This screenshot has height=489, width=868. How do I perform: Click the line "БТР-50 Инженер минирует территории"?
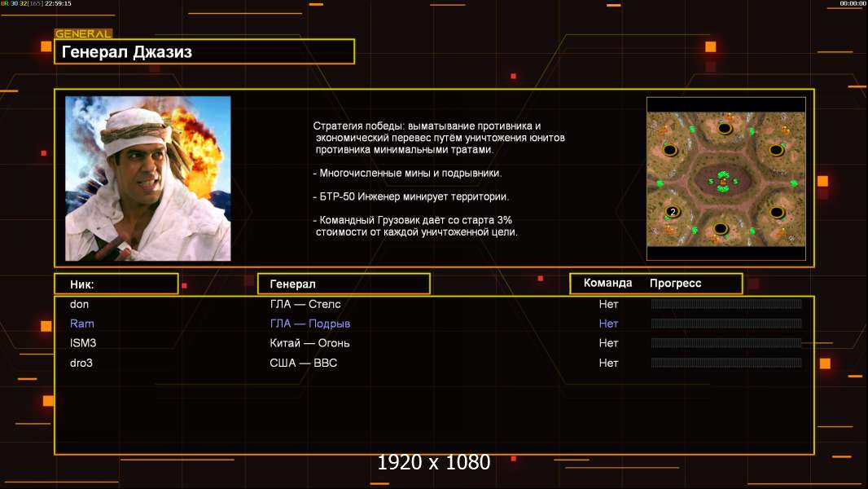point(410,196)
